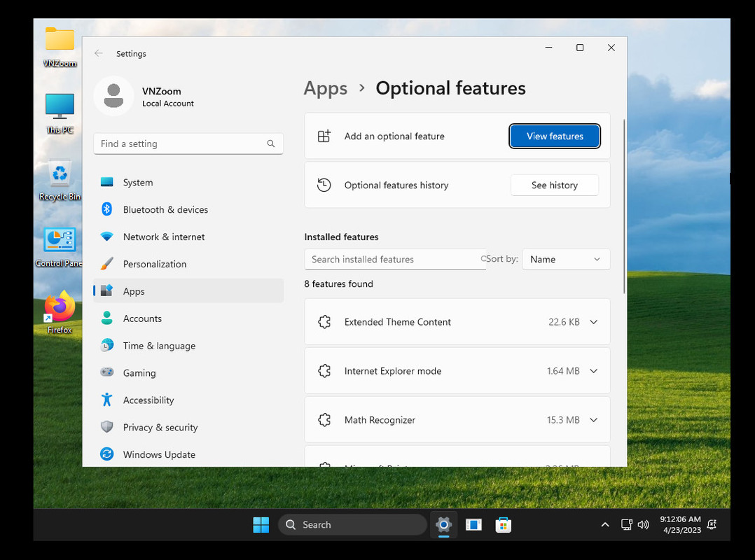Click the Windows Update sync icon

click(x=107, y=454)
